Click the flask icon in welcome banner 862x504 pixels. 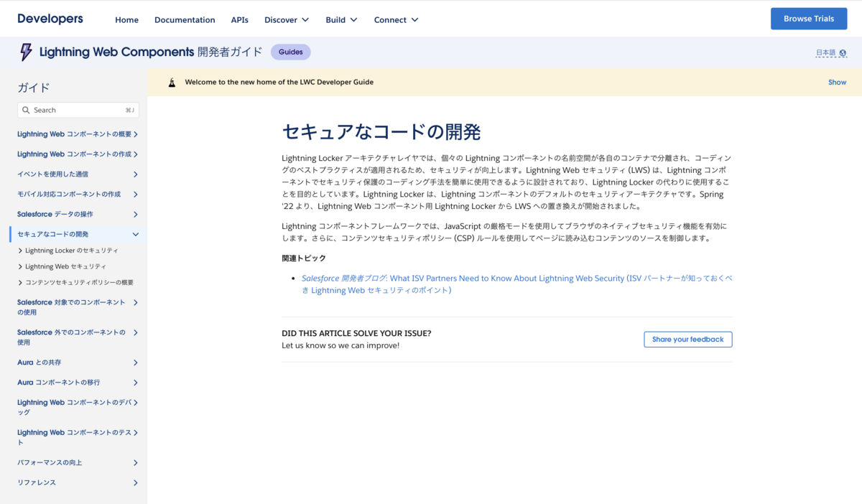(x=172, y=83)
